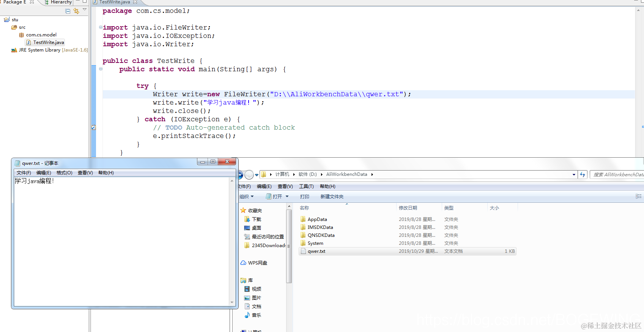Click the vertical scrollbar of the Eclipse editor

pos(638,81)
